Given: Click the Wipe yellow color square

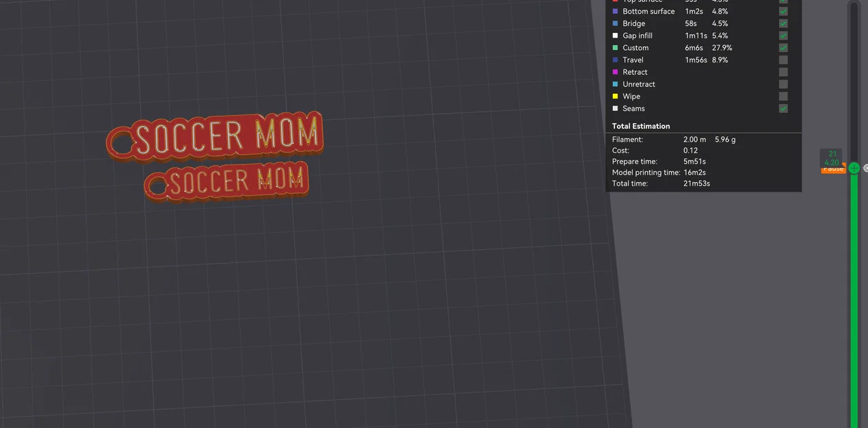Looking at the screenshot, I should tap(615, 96).
